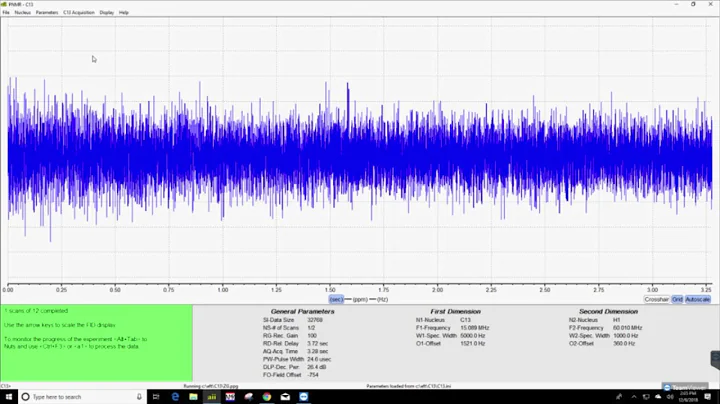Switch to the active PNMR taskbar icon
This screenshot has height=404, width=720.
pos(212,397)
